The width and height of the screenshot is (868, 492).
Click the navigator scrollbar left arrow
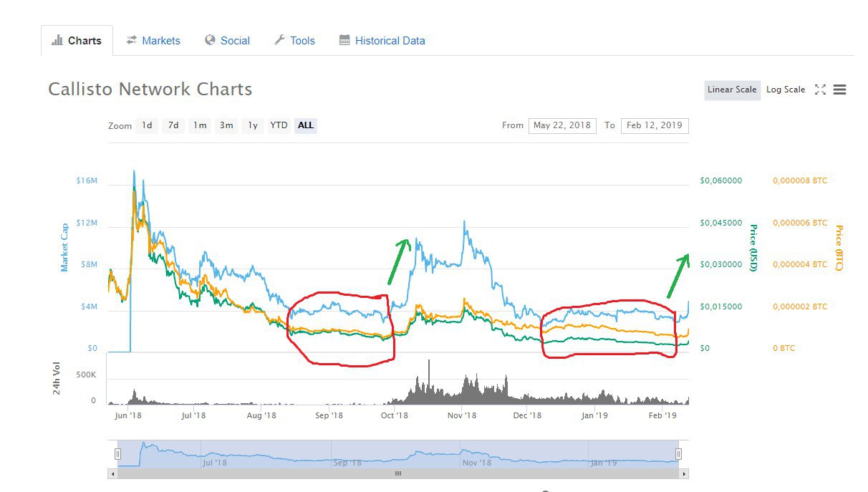[112, 473]
